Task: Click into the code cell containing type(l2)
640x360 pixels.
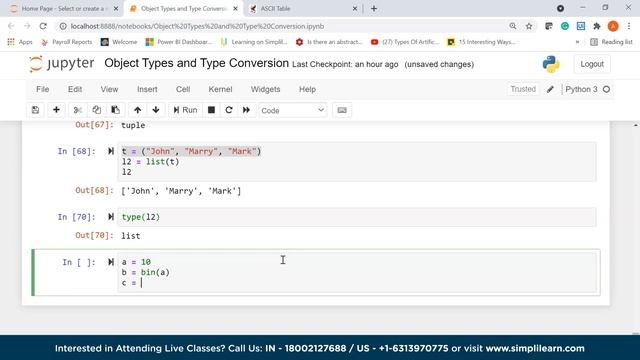Action: coord(357,217)
